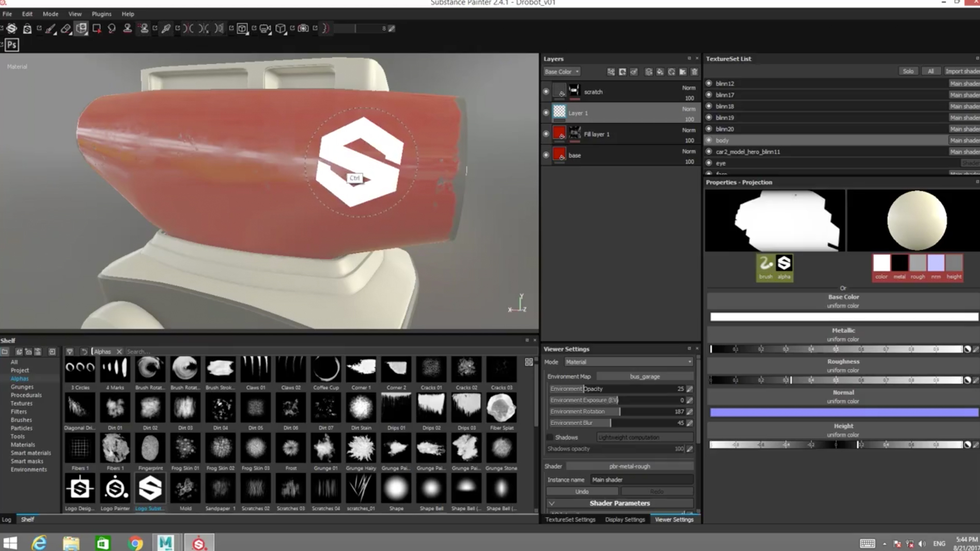Image resolution: width=980 pixels, height=551 pixels.
Task: Hide the scratch layer
Action: [546, 92]
